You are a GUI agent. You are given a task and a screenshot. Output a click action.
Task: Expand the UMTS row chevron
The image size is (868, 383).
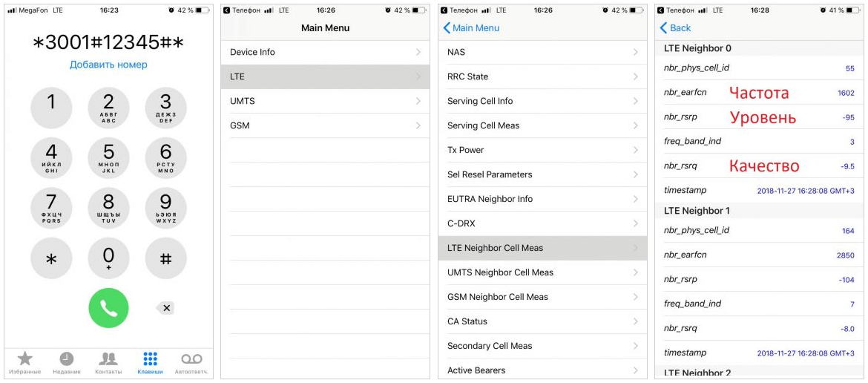tap(418, 101)
